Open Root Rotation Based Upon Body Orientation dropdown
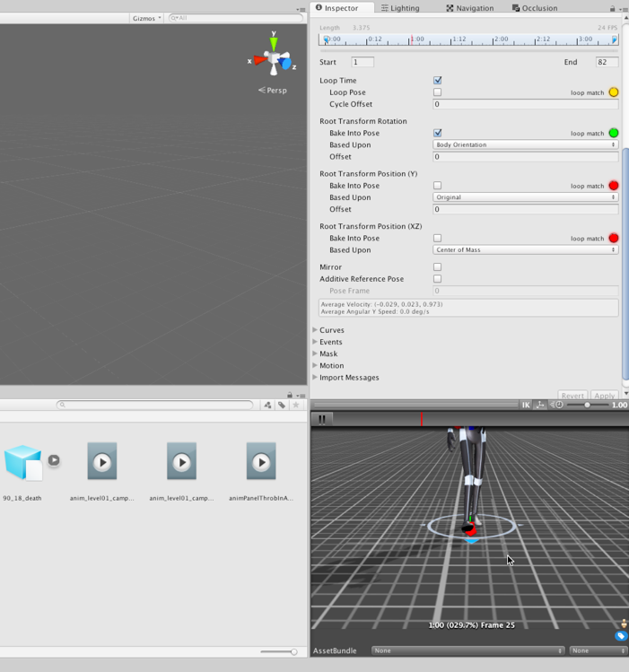The image size is (629, 672). coord(525,144)
